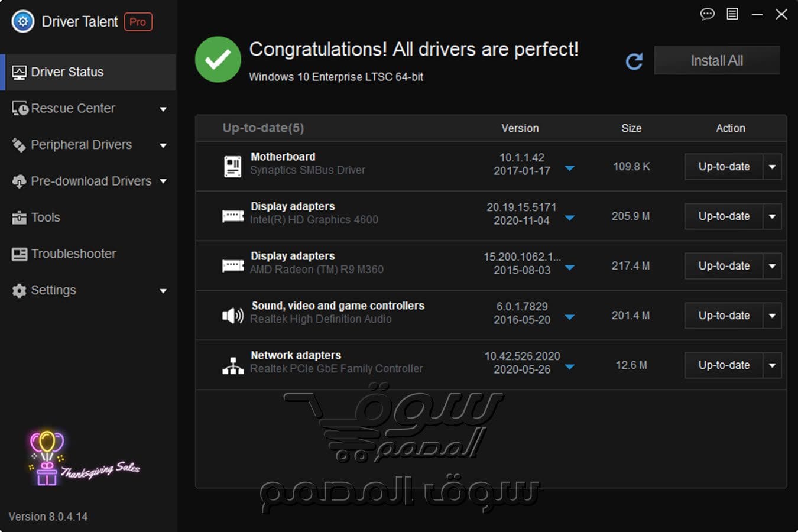
Task: Click the blue refresh scan icon
Action: [x=634, y=61]
